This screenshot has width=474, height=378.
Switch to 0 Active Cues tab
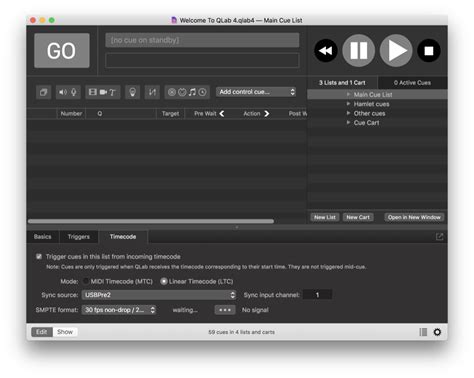point(412,83)
